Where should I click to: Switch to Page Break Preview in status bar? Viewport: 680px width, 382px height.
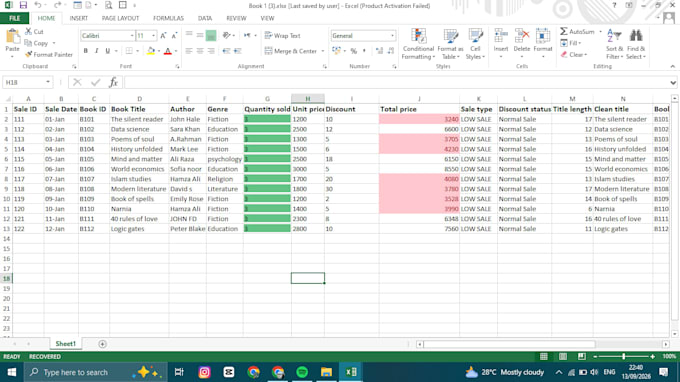pos(582,356)
